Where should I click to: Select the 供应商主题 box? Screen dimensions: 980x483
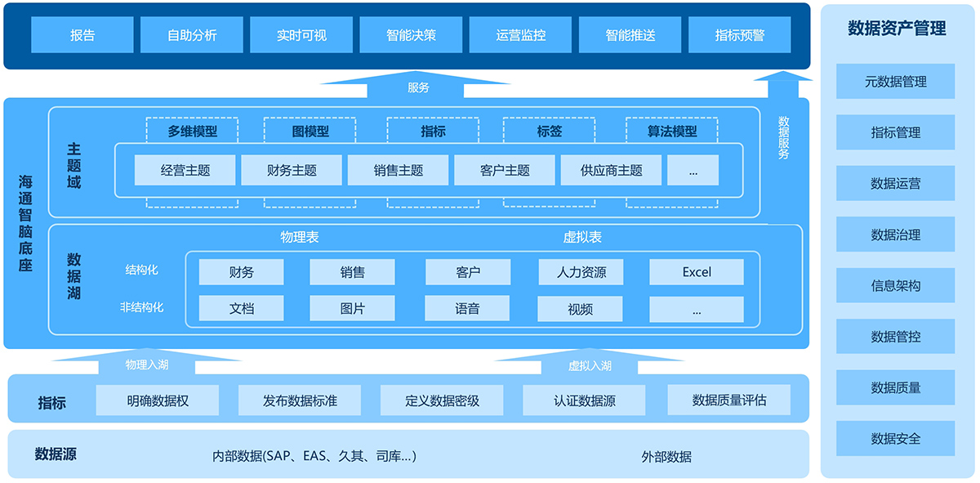pyautogui.click(x=611, y=170)
